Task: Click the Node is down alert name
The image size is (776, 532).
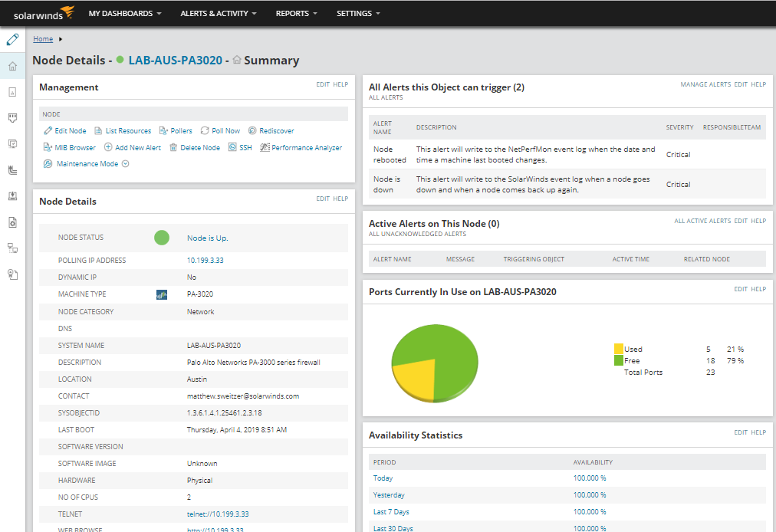Action: (x=386, y=184)
